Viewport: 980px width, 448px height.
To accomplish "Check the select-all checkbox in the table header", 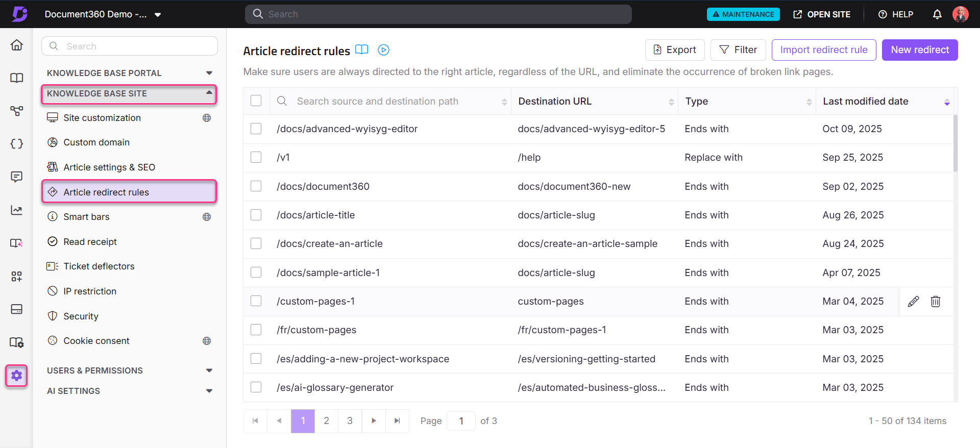I will [256, 101].
